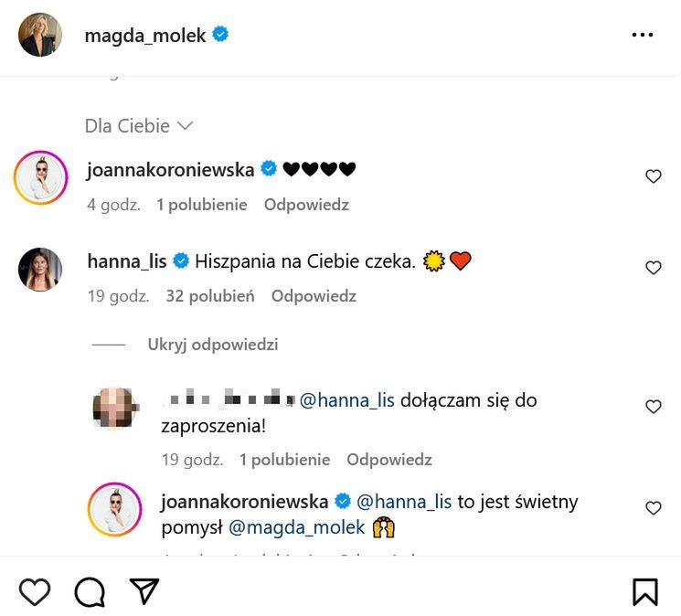
Task: Share post via paper plane icon
Action: pos(144,591)
